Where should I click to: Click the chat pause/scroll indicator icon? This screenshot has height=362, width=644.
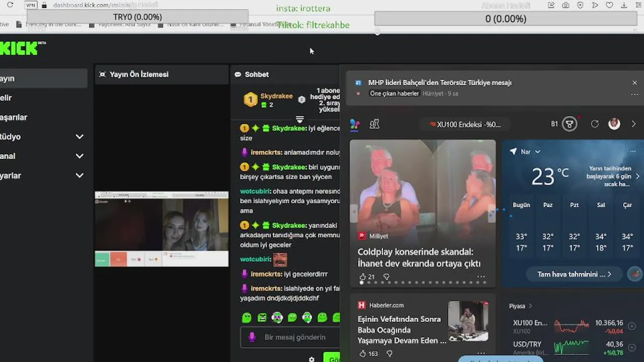299,119
